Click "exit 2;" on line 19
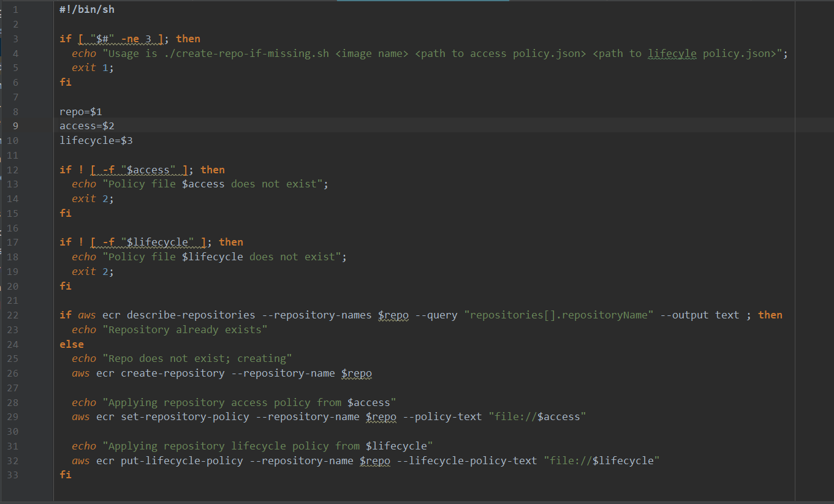Screen dimensions: 834x504 point(93,272)
